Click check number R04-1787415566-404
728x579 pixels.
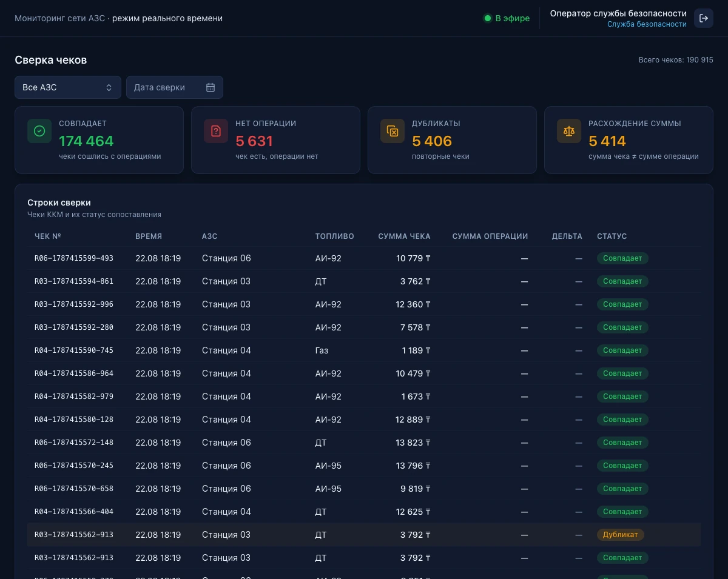[x=74, y=512]
